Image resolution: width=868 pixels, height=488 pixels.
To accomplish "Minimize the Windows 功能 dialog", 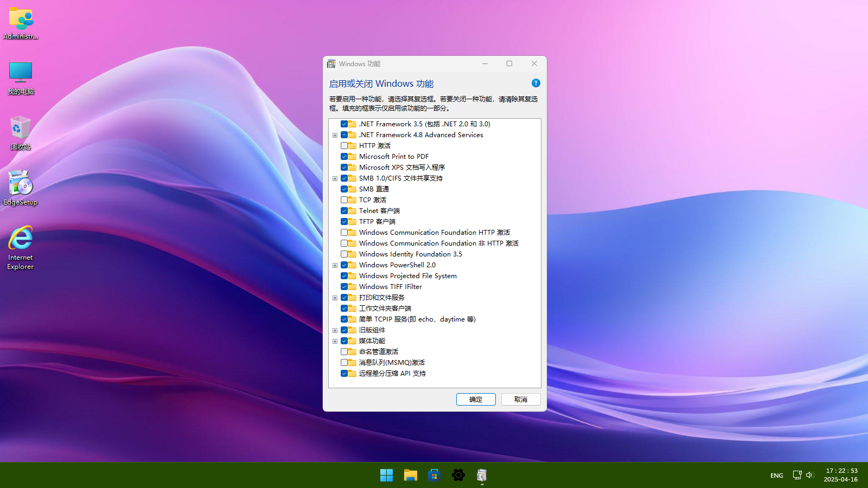I will [x=485, y=63].
